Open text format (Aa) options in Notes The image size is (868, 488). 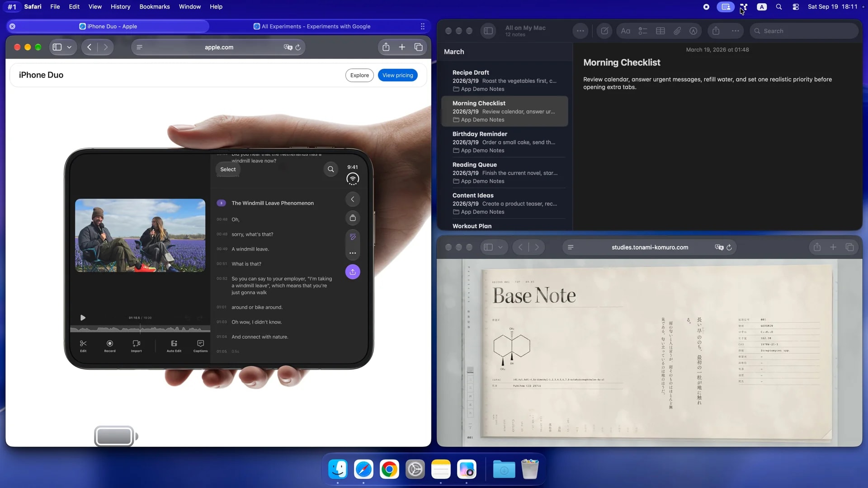[x=625, y=31]
